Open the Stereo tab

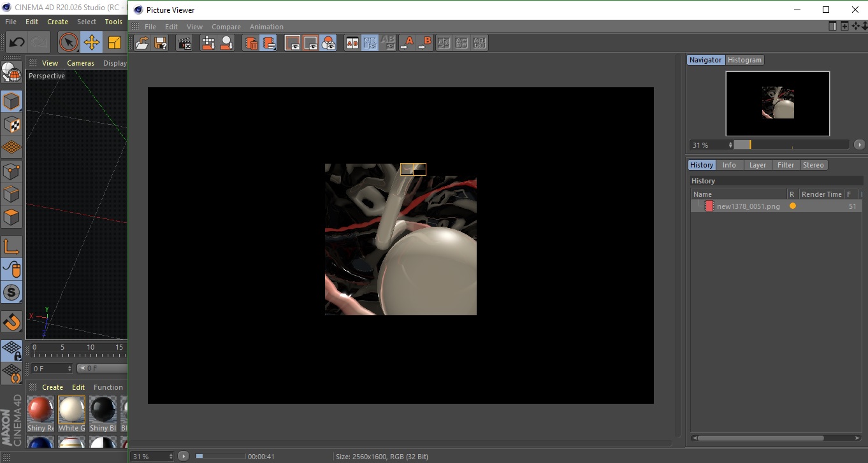pyautogui.click(x=813, y=165)
